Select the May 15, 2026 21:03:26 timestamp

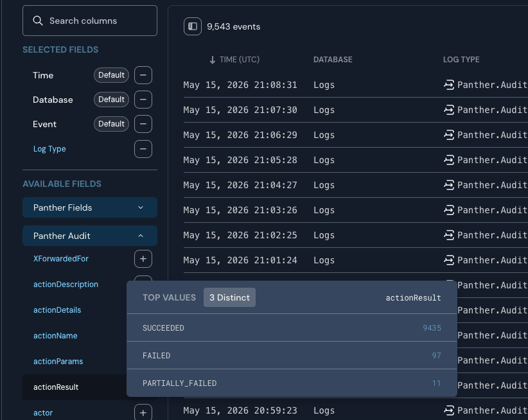[240, 210]
